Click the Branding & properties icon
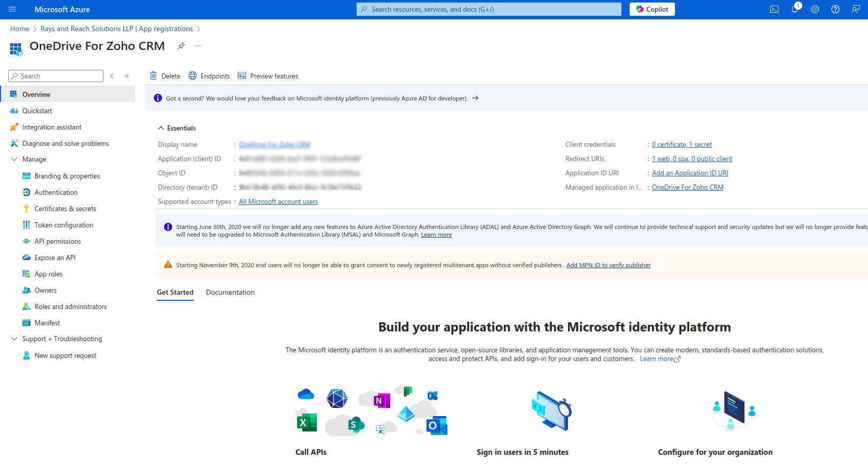The height and width of the screenshot is (464, 868). (x=26, y=176)
